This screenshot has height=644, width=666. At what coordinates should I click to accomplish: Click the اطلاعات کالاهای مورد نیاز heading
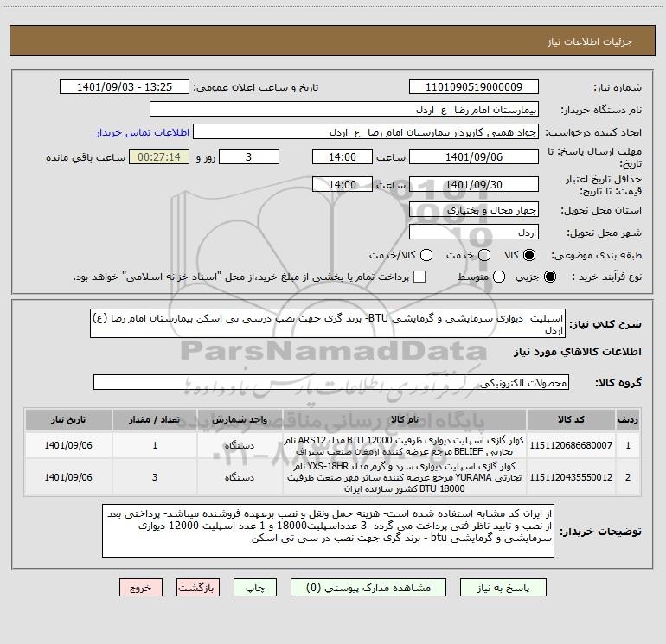(x=577, y=352)
